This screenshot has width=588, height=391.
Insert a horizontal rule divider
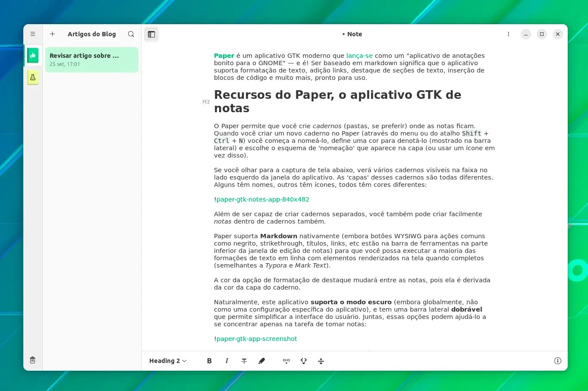click(x=321, y=361)
